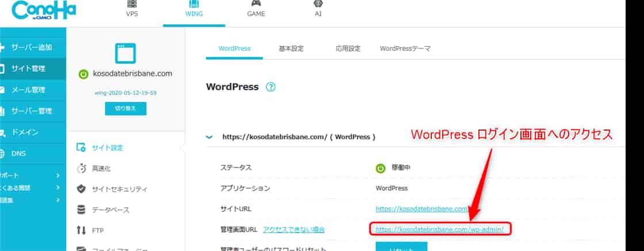Select サイト管理 in the sidebar
Image resolution: width=644 pixels, height=251 pixels.
(33, 69)
